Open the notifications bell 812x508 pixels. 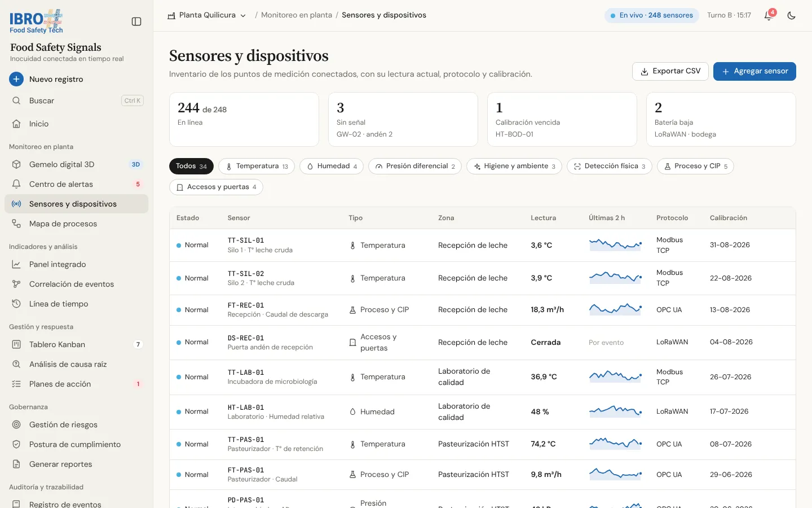[768, 15]
